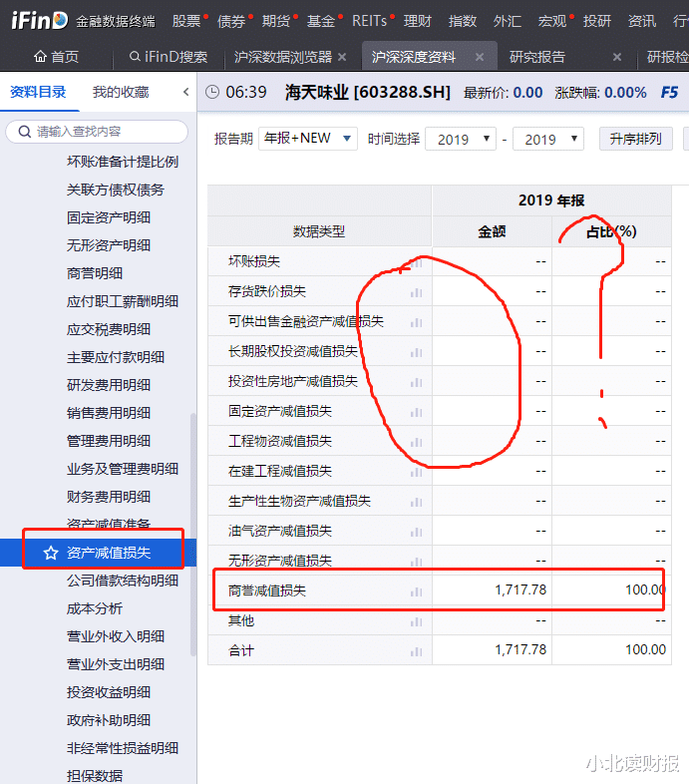Select the 我的收藏 tab
Viewport: 689px width, 784px height.
coord(121,92)
